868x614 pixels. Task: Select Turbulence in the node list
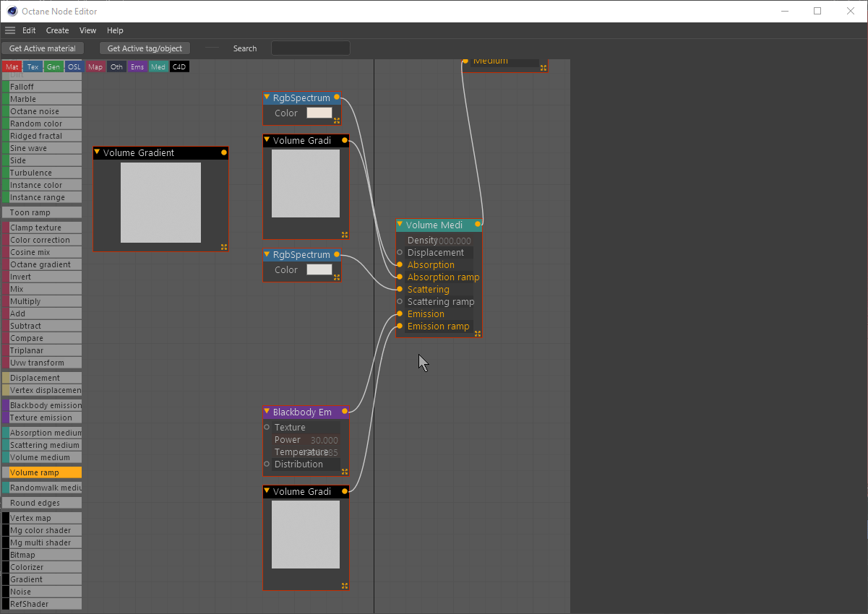[x=42, y=173]
